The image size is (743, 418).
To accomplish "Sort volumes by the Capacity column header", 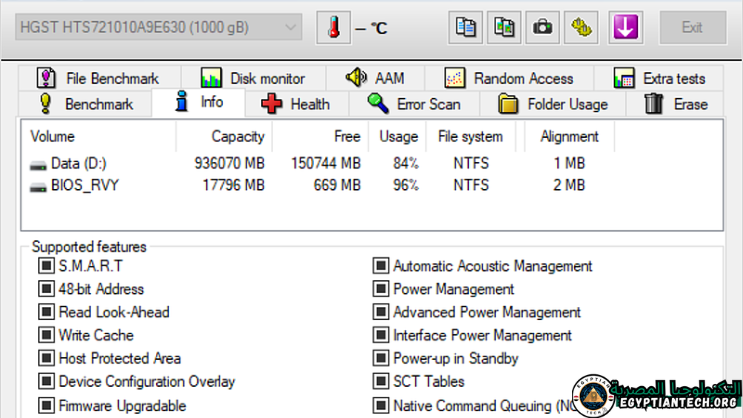I will 237,136.
